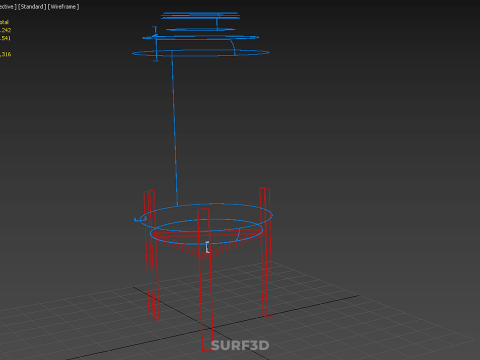Click the statistics value ending in 316

coord(5,54)
